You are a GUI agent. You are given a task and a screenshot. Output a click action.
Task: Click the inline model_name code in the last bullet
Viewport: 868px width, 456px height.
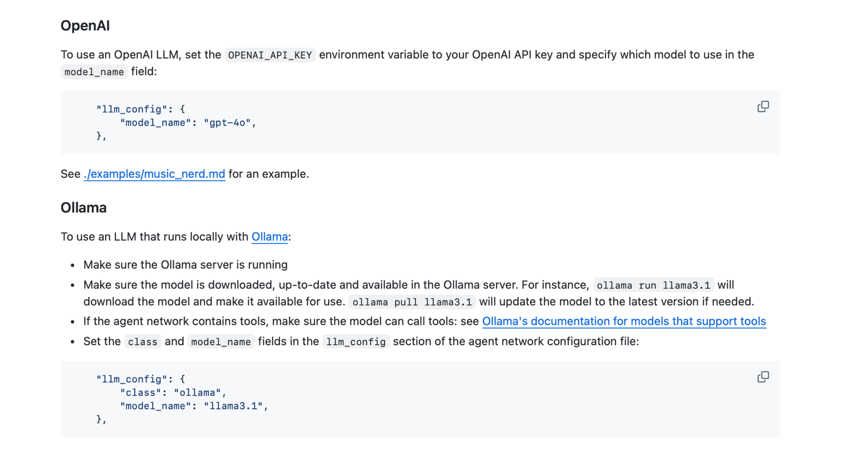221,342
